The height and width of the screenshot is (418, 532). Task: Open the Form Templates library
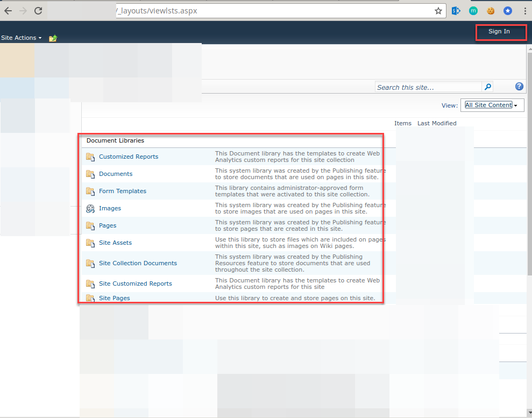pos(122,191)
